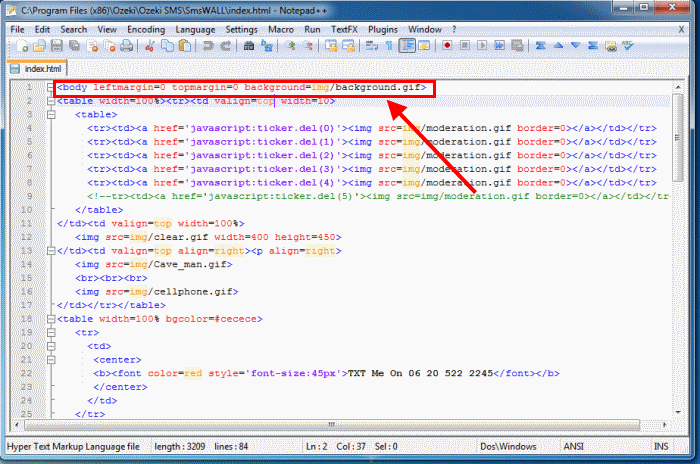Close the document with the menu bar X
The height and width of the screenshot is (464, 700).
[x=681, y=29]
